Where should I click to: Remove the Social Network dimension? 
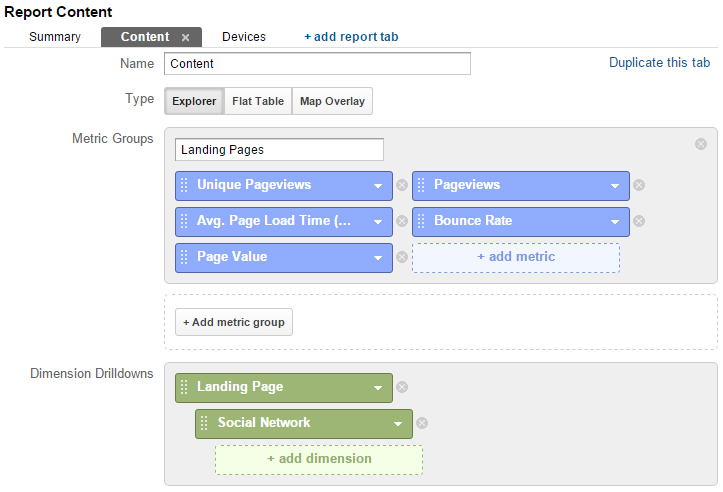point(422,423)
